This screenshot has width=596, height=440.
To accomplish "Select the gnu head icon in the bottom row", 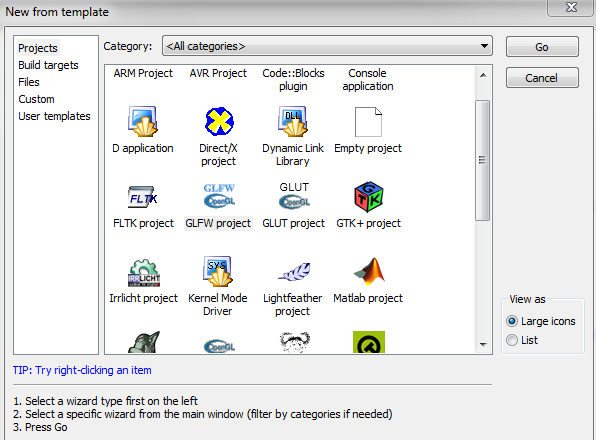I will click(295, 342).
